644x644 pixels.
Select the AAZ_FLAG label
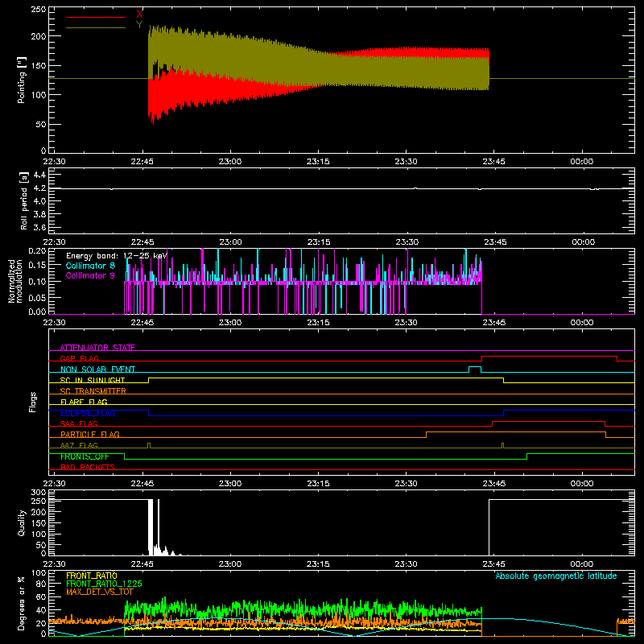[x=79, y=445]
